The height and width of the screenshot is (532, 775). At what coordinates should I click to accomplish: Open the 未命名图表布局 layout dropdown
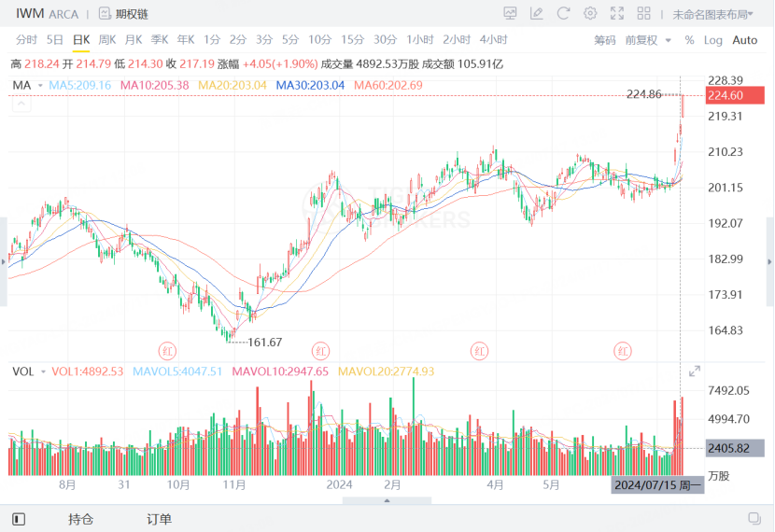pyautogui.click(x=712, y=14)
